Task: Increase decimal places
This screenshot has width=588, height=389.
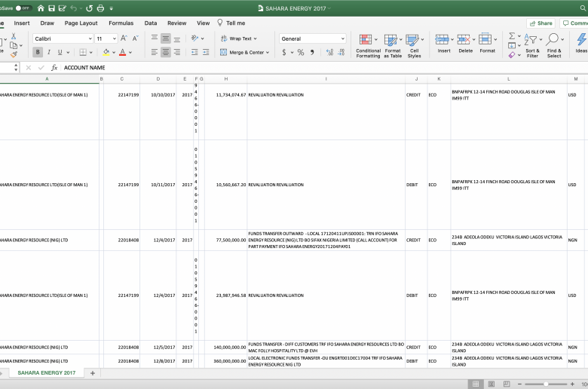Action: point(329,52)
